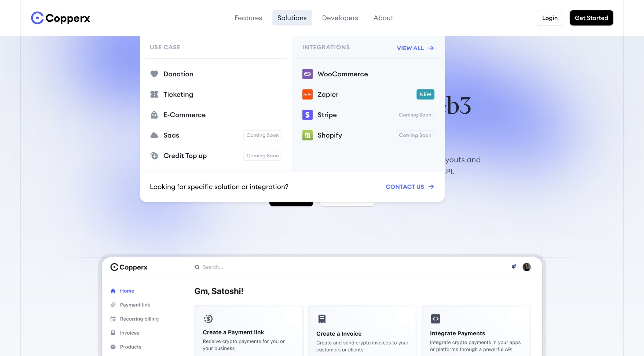Screen dimensions: 644x356
Task: Click the Saas cloud icon
Action: point(154,135)
